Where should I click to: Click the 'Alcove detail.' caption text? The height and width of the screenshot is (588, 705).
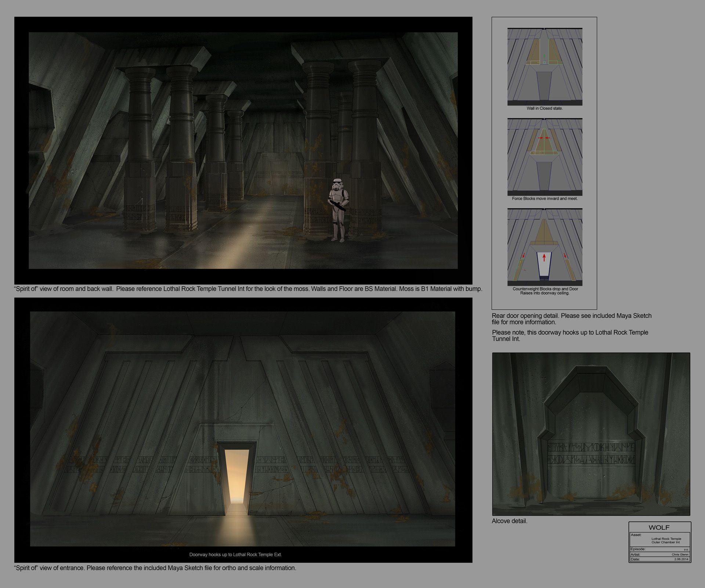pyautogui.click(x=509, y=521)
